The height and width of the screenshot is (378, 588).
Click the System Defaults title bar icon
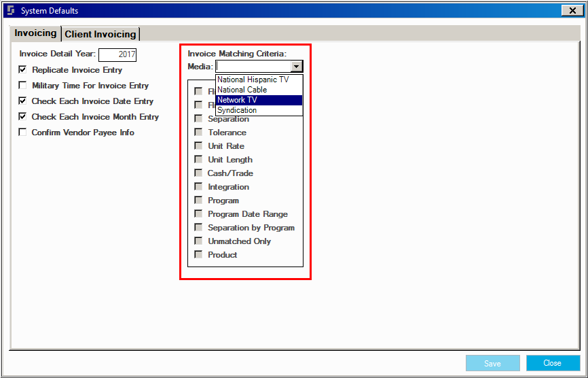(11, 10)
